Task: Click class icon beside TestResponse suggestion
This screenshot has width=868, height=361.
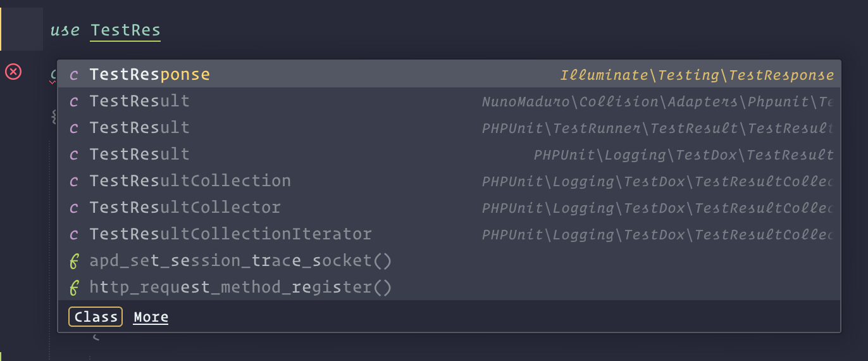Action: click(74, 75)
